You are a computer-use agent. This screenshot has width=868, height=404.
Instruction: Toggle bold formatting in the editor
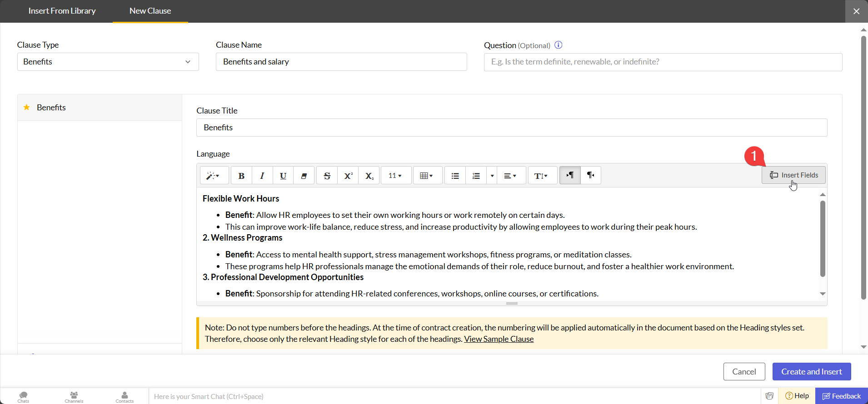tap(241, 176)
